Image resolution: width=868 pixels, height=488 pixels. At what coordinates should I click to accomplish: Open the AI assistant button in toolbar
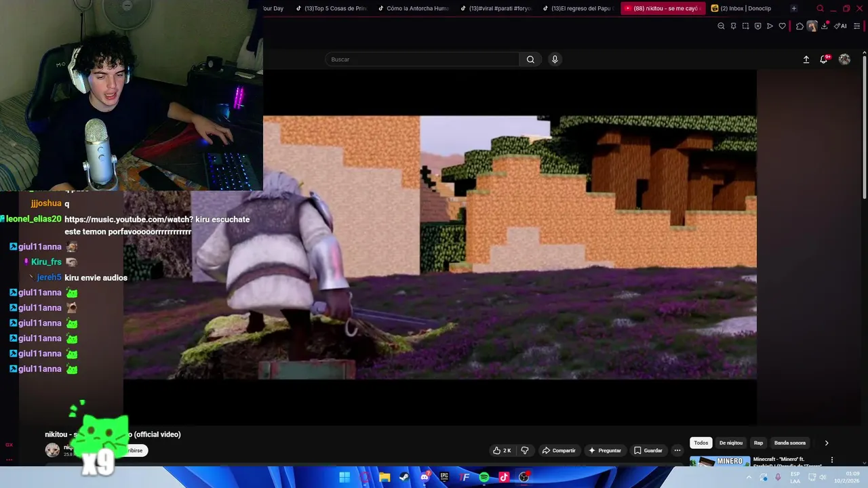pyautogui.click(x=841, y=26)
